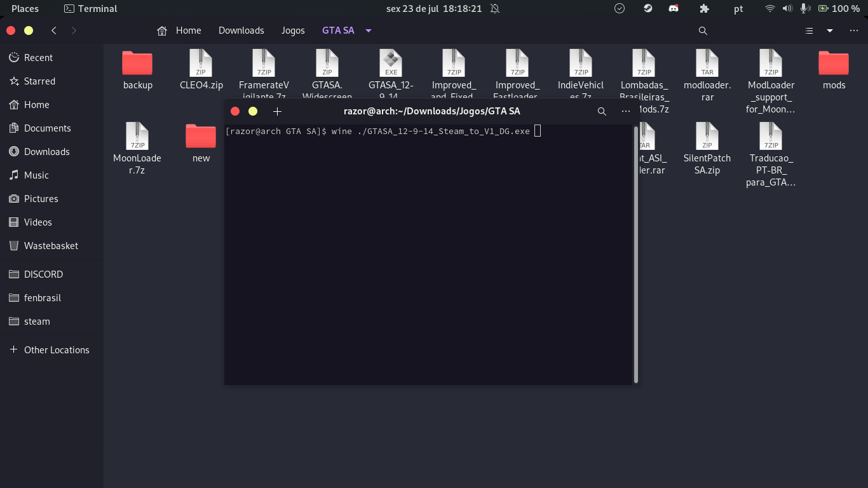This screenshot has height=488, width=868.
Task: Click the terminal wine command line
Action: (383, 132)
